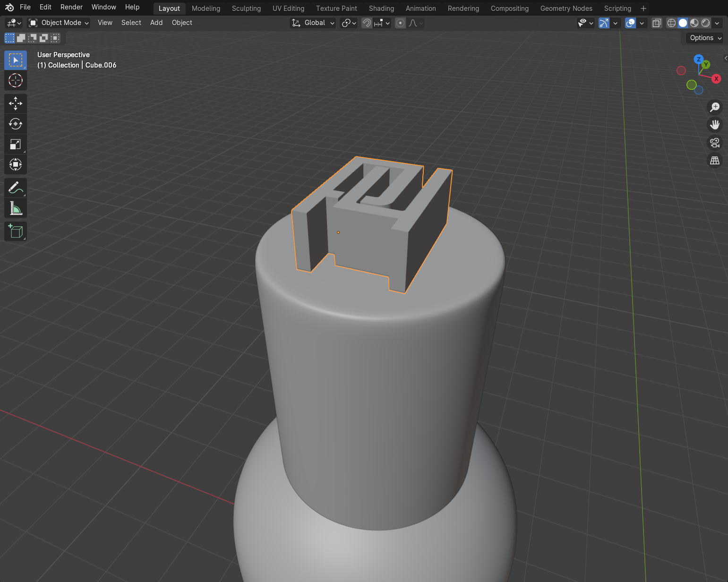
Task: Toggle viewport gizmos display
Action: [x=604, y=23]
